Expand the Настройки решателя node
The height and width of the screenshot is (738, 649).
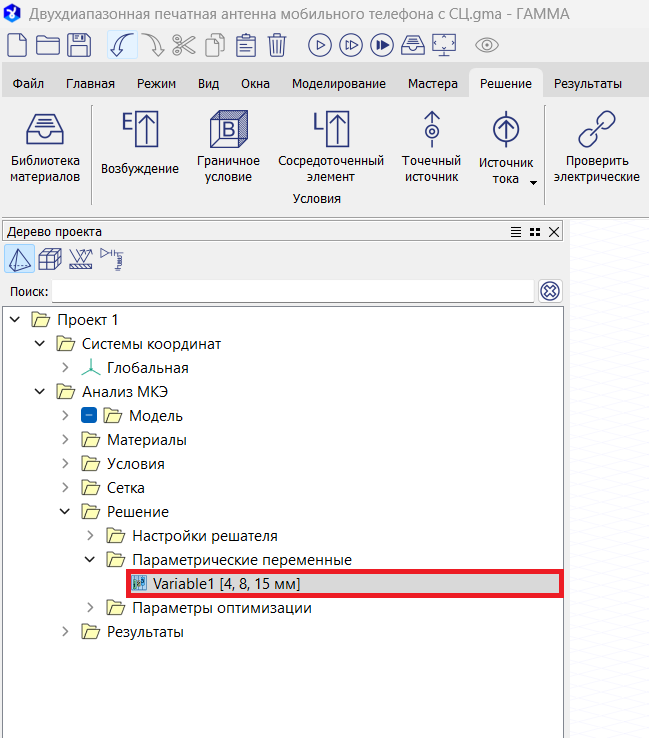91,536
